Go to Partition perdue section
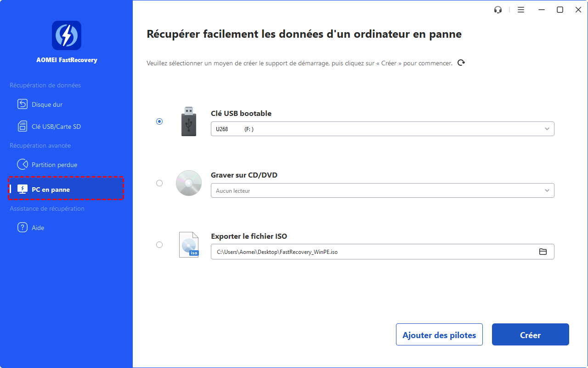The height and width of the screenshot is (368, 588). pyautogui.click(x=54, y=165)
